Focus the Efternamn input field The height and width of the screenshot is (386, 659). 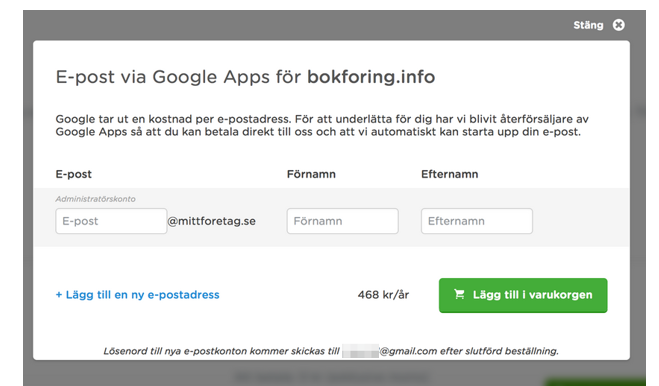pyautogui.click(x=477, y=221)
